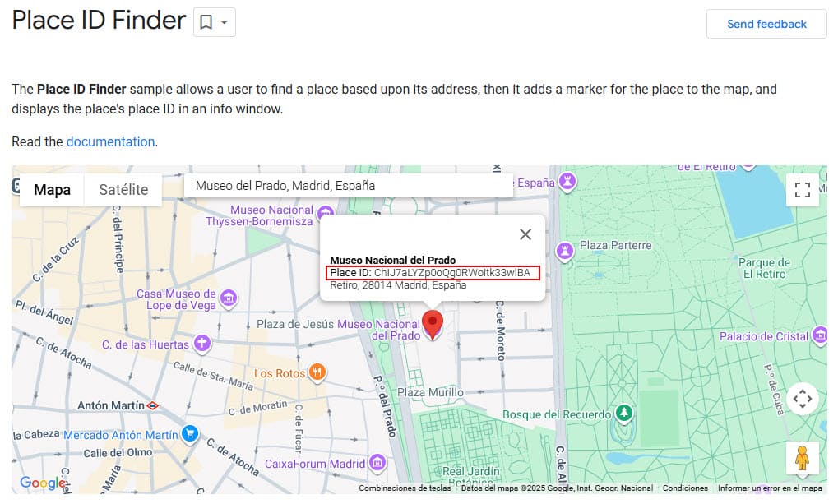This screenshot has width=838, height=504.
Task: Toggle fullscreen map view
Action: [802, 190]
